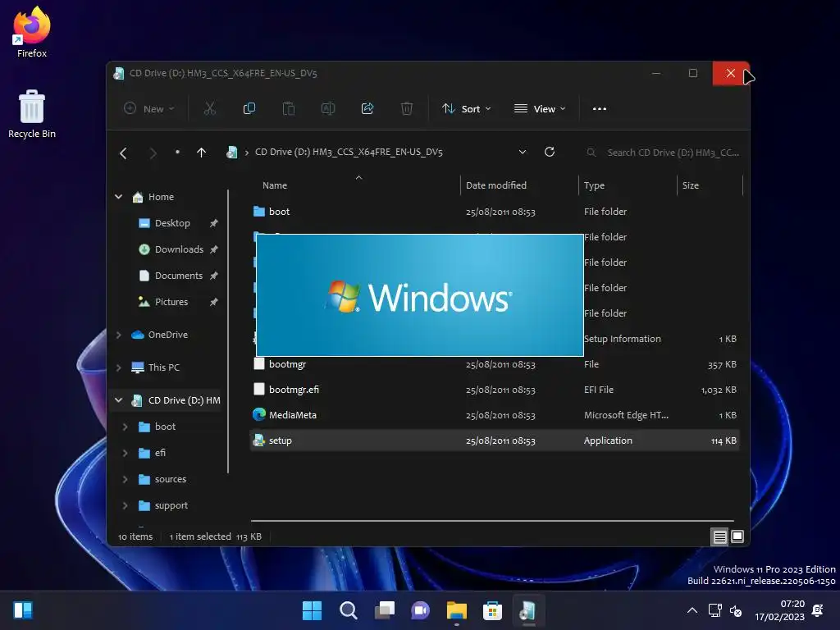Open Widgets panel on taskbar
Viewport: 840px width, 630px height.
click(23, 610)
